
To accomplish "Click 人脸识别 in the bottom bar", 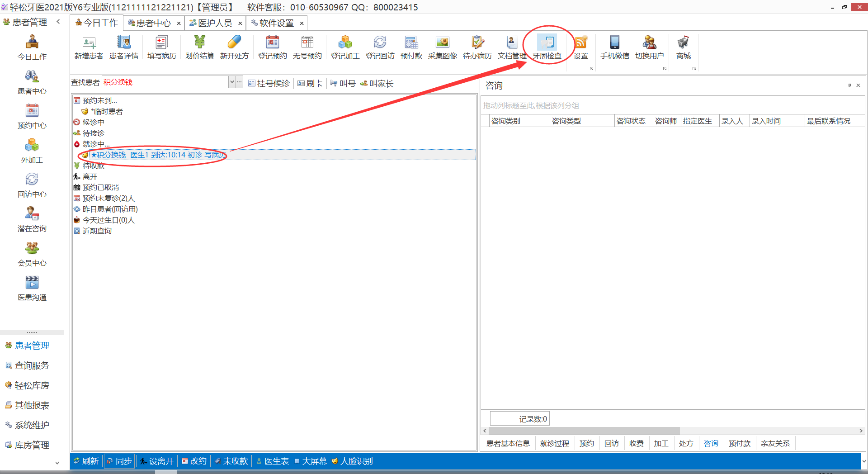I will (352, 461).
